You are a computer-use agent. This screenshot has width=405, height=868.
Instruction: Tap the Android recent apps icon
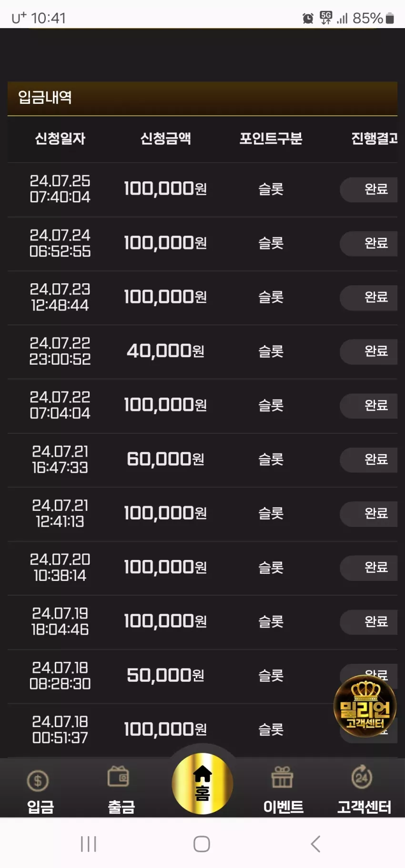coord(89,844)
